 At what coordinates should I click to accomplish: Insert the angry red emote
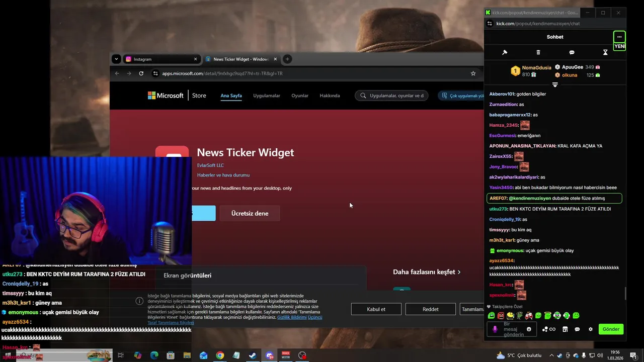tap(501, 316)
